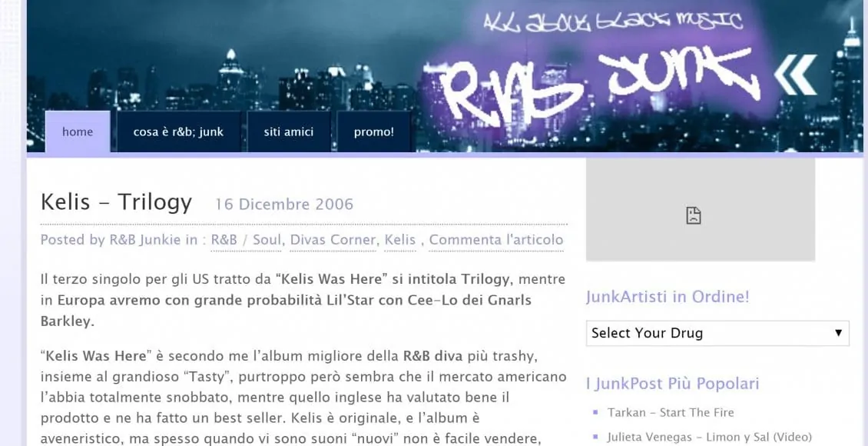This screenshot has height=446, width=868.
Task: Click bullet icon beside Tarkan post
Action: (595, 412)
